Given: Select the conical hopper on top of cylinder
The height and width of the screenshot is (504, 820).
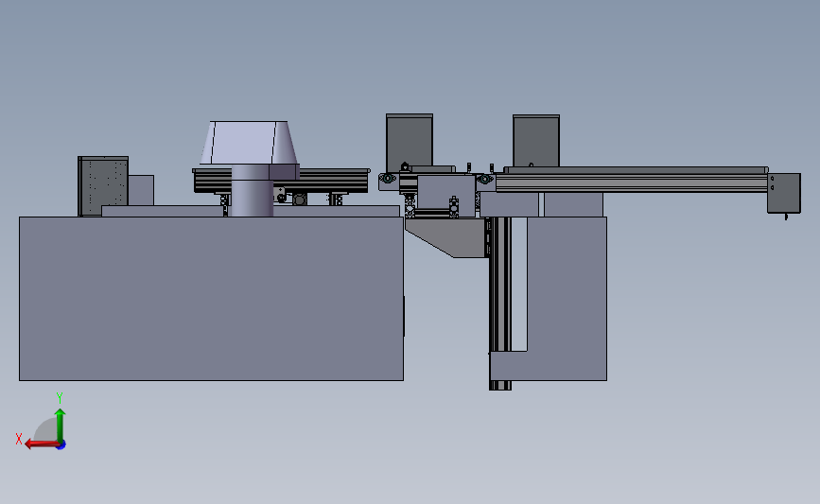Looking at the screenshot, I should 249,143.
